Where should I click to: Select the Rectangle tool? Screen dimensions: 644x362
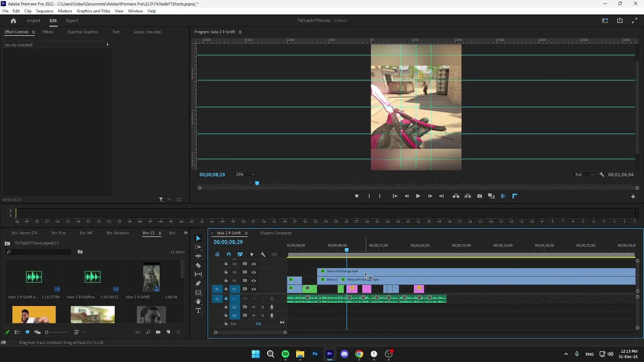tap(198, 292)
